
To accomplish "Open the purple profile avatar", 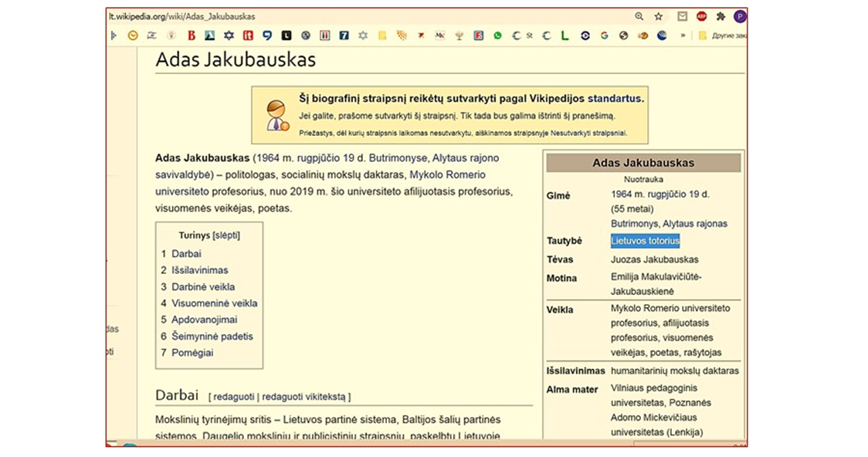I will pyautogui.click(x=740, y=16).
